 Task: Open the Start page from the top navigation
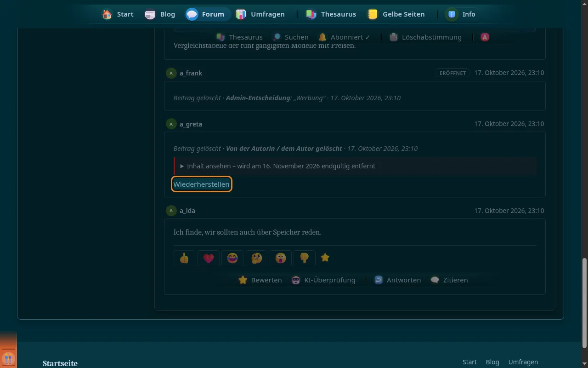coord(118,14)
